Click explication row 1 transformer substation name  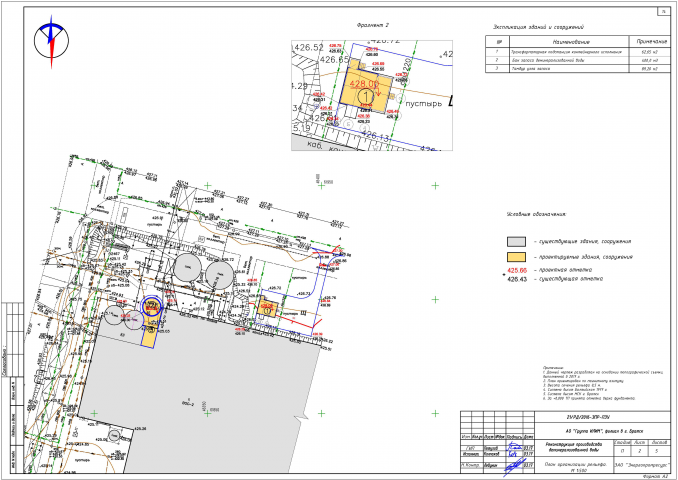566,52
